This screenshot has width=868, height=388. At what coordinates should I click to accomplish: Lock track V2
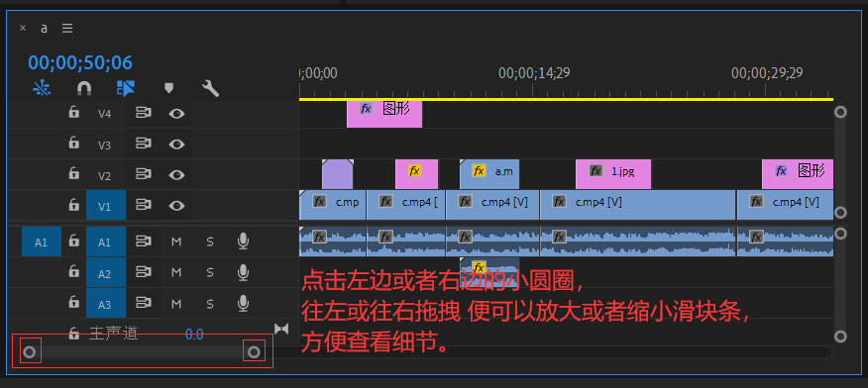(x=73, y=174)
